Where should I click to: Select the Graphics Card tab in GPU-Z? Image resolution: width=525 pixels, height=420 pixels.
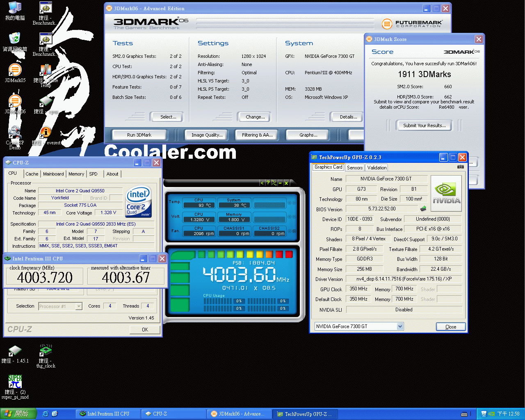[328, 167]
